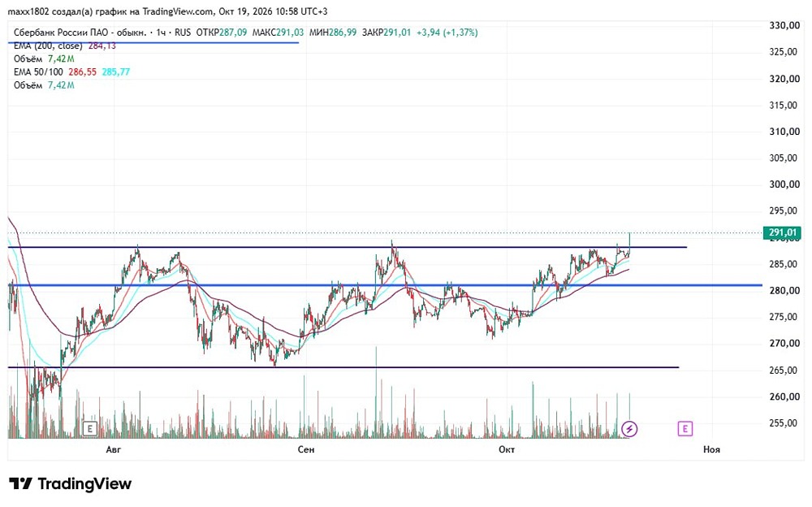Click the green 291,01 current price tag
This screenshot has width=812, height=507.
point(782,232)
